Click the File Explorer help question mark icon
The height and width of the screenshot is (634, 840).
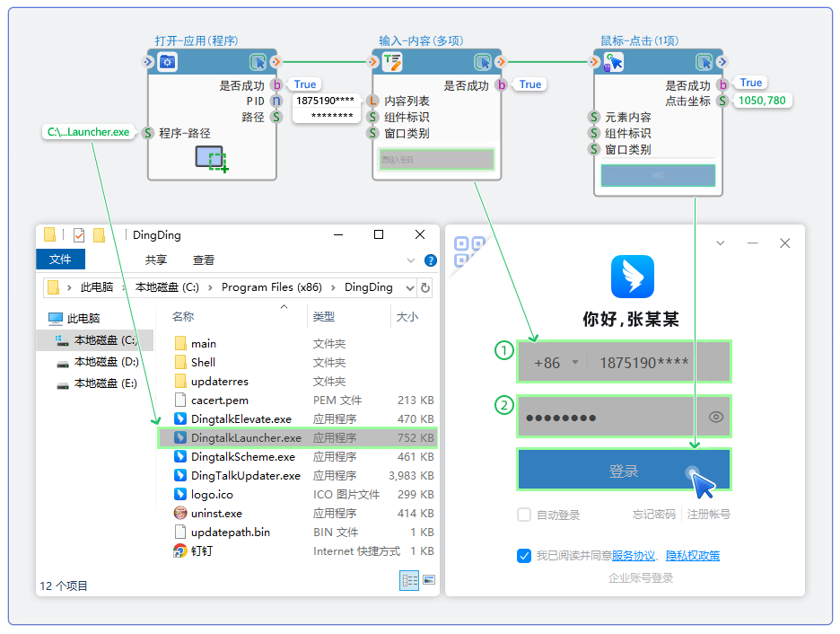[x=430, y=260]
